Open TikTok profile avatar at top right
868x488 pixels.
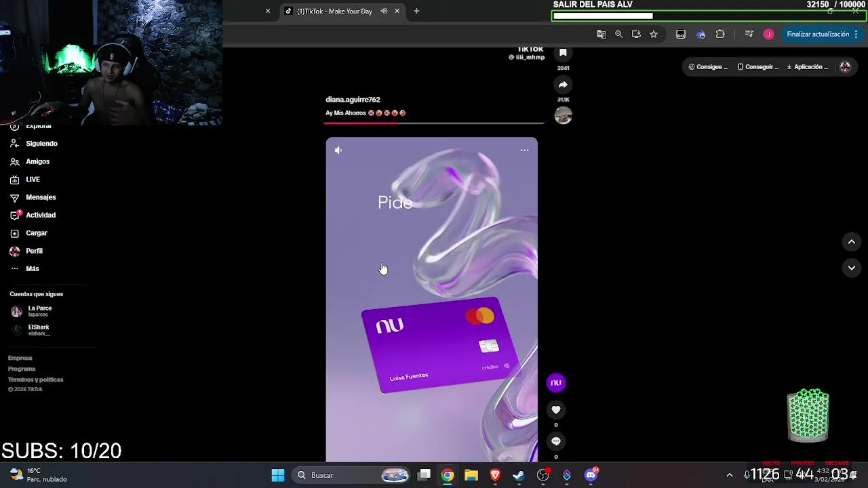845,67
